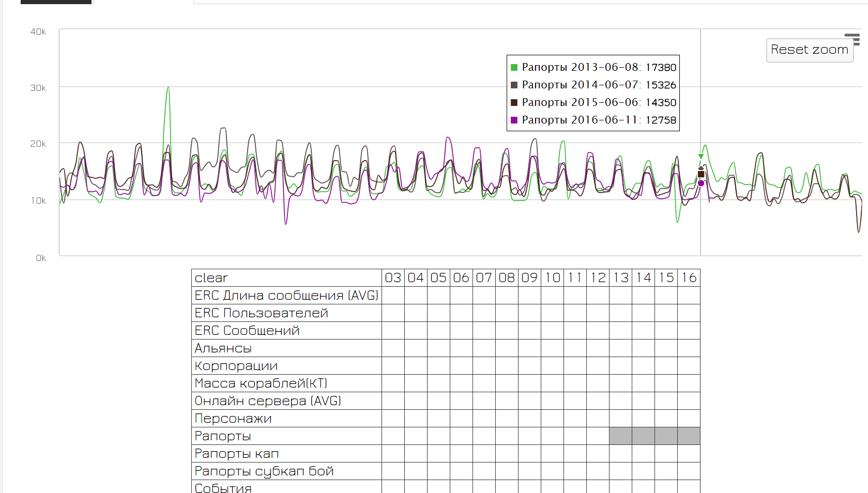Click the year column header 04
The image size is (868, 493).
(x=416, y=278)
